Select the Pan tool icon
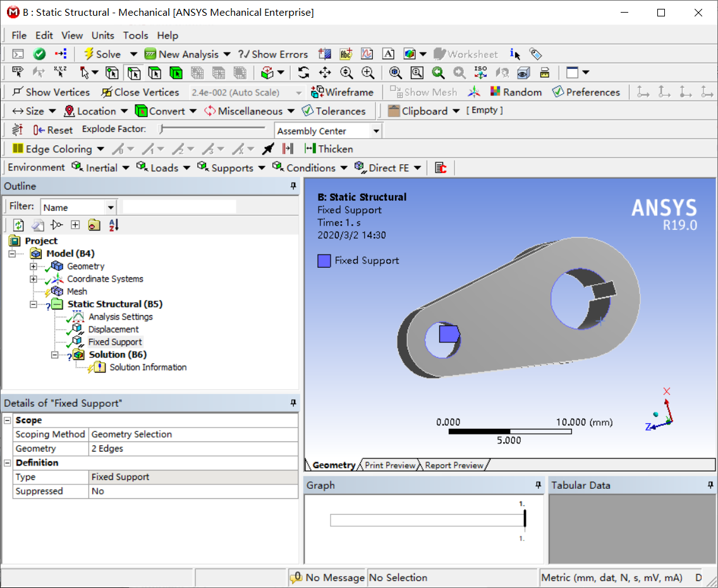 [325, 72]
